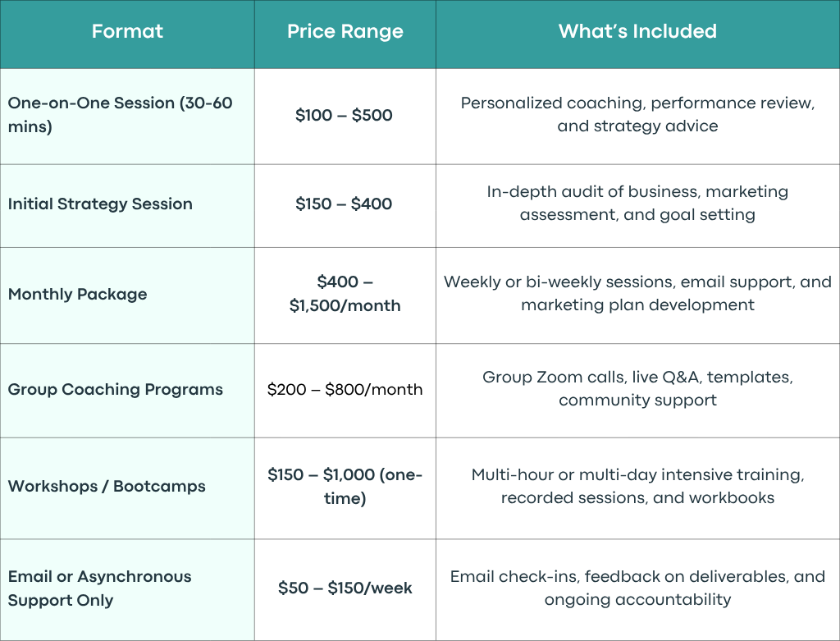840x641 pixels.
Task: Select the One-on-One Session format cell
Action: point(127,117)
